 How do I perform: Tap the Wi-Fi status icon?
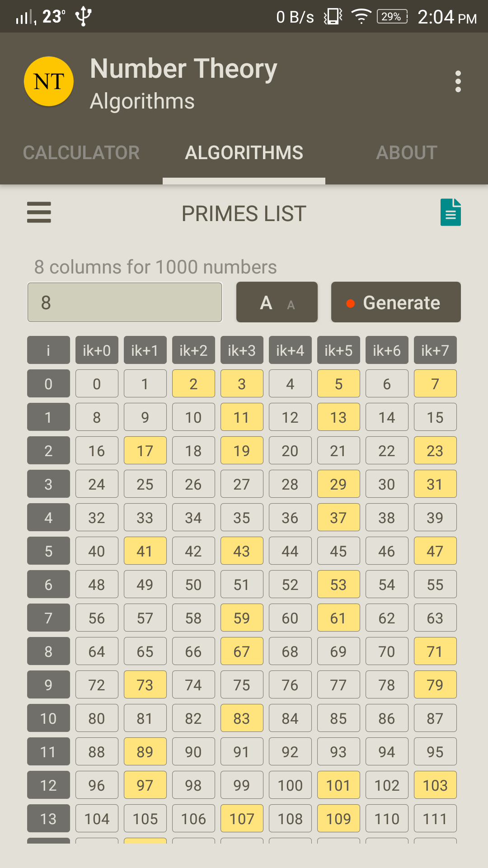361,17
